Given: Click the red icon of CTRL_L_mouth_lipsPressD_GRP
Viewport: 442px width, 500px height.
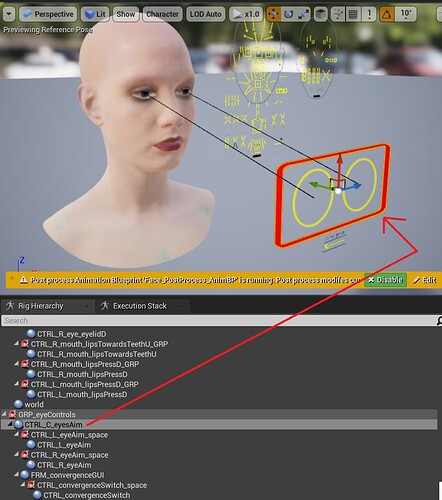Looking at the screenshot, I should (25, 384).
